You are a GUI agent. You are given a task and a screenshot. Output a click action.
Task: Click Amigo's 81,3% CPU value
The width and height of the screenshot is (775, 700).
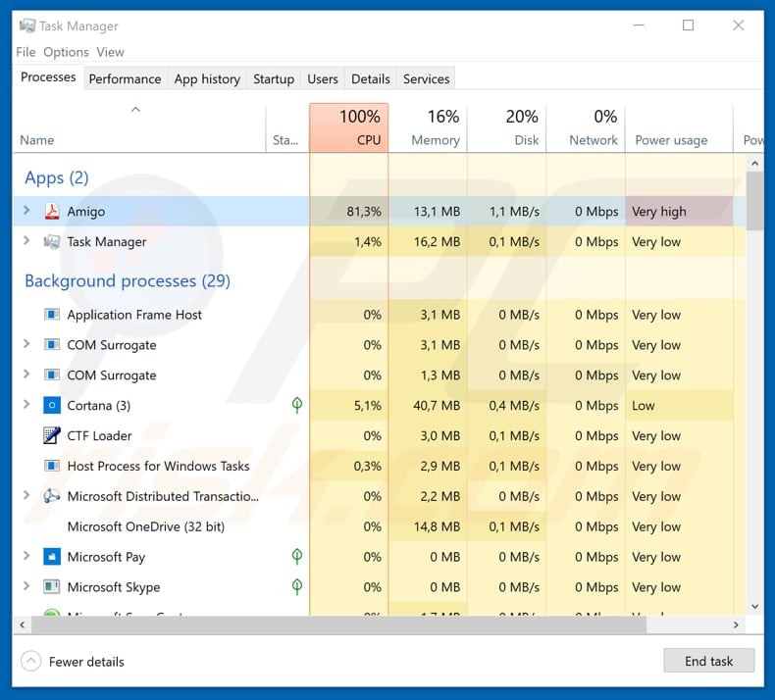pyautogui.click(x=364, y=212)
